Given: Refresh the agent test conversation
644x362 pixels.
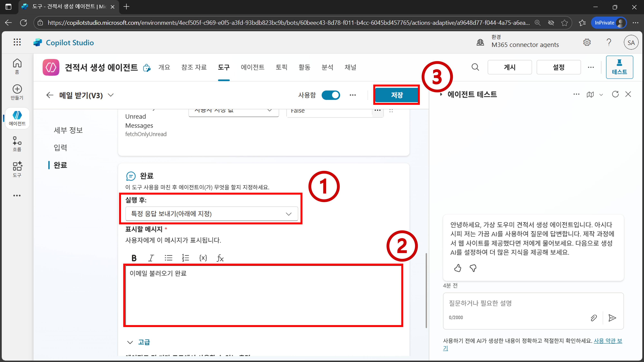Looking at the screenshot, I should pos(615,94).
